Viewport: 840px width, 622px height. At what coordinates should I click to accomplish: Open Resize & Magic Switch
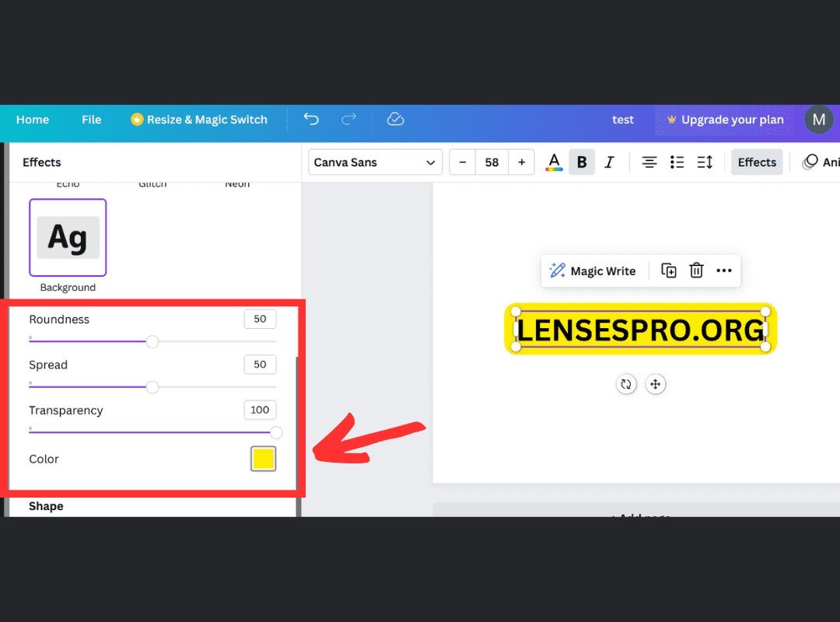[x=199, y=120]
